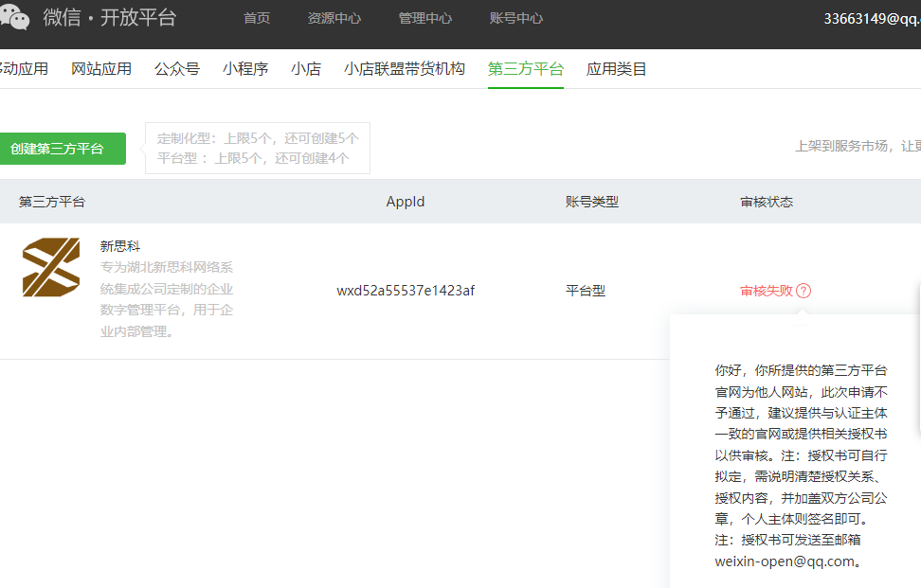The image size is (921, 588).
Task: Open the 新思科 platform name
Action: pos(119,246)
